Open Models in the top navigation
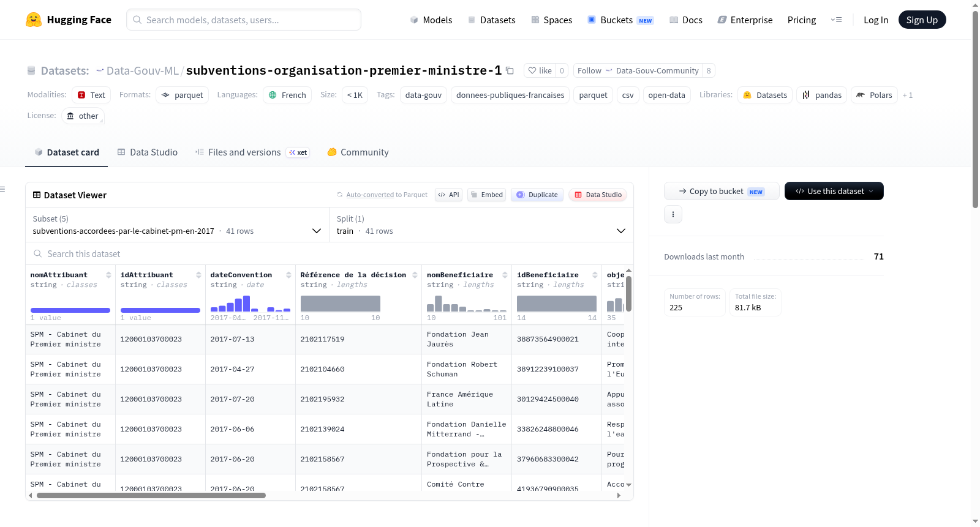980x527 pixels. (x=431, y=20)
